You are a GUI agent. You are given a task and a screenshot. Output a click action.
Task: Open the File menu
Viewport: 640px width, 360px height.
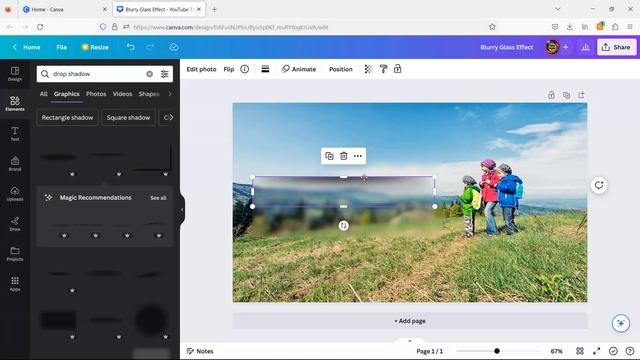[x=62, y=47]
